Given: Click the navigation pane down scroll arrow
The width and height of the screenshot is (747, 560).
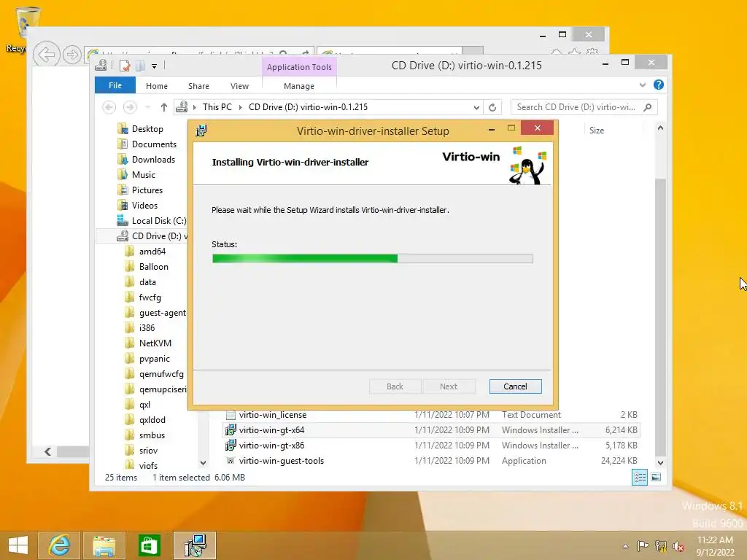Looking at the screenshot, I should coord(203,462).
